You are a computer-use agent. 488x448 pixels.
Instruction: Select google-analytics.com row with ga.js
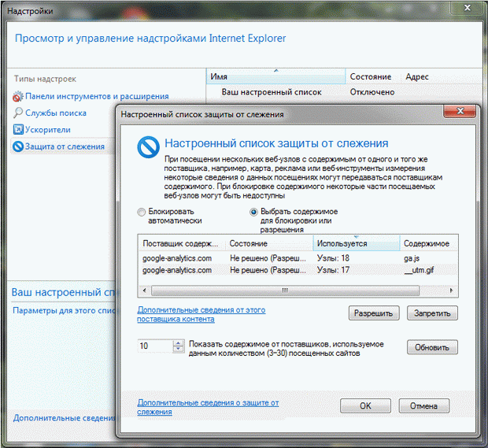coord(177,258)
